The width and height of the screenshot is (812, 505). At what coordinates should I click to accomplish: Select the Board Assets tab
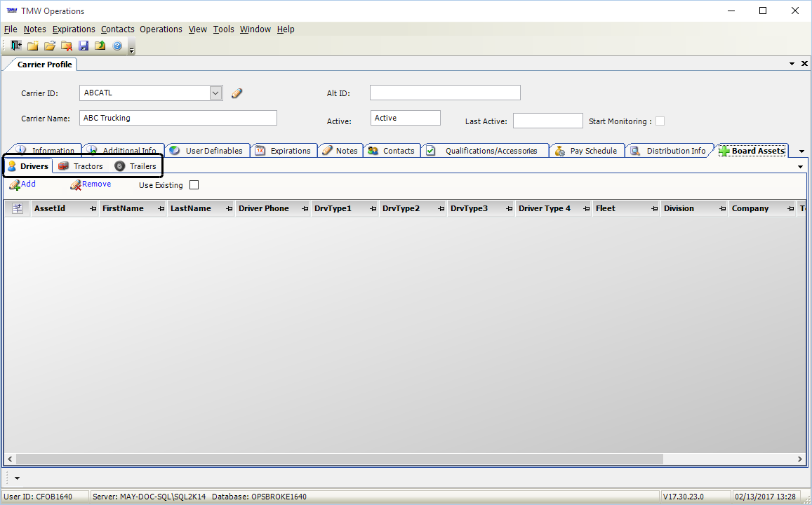point(752,151)
